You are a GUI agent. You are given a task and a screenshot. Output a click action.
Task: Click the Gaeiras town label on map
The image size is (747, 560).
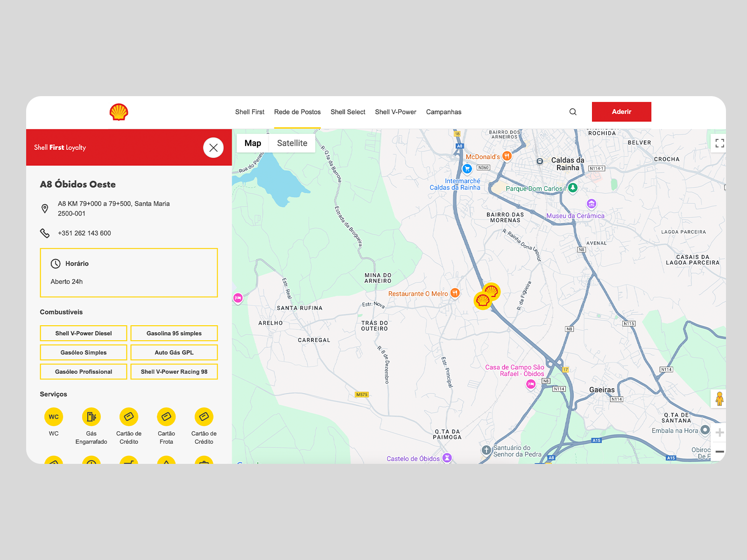(x=602, y=390)
